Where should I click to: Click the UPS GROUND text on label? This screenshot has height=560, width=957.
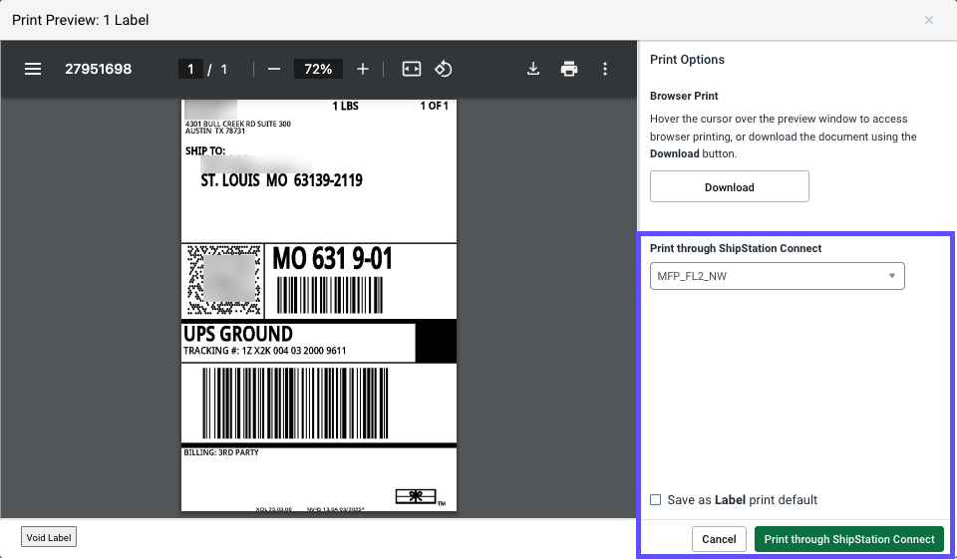click(x=238, y=334)
